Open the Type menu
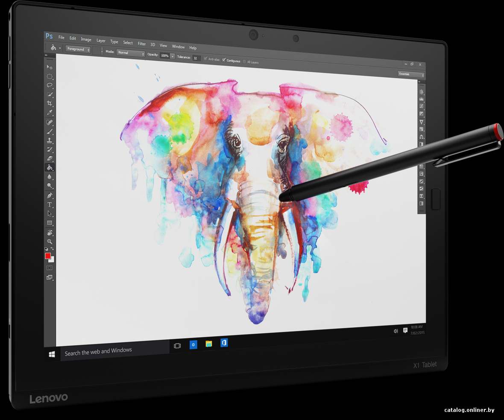504x420 pixels. coord(114,42)
